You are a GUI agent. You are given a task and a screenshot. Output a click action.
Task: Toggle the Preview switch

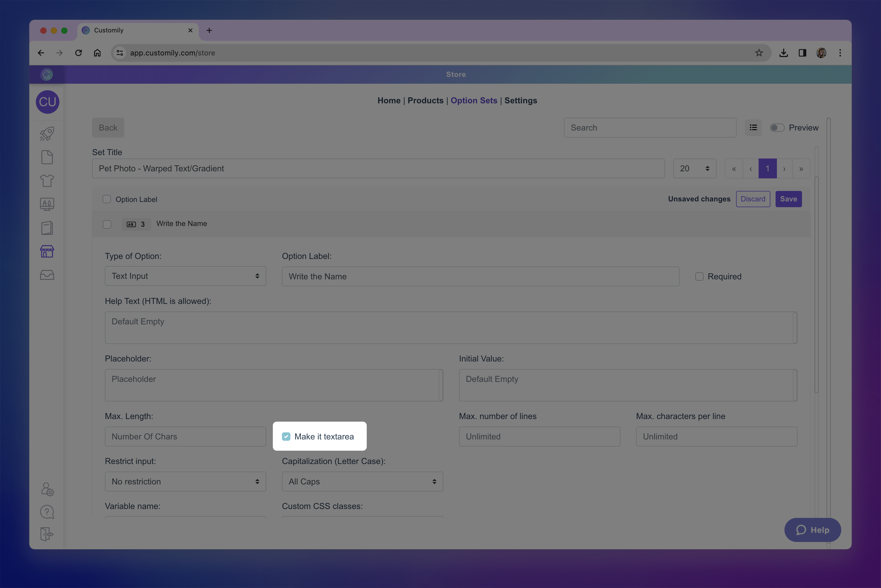click(x=777, y=128)
